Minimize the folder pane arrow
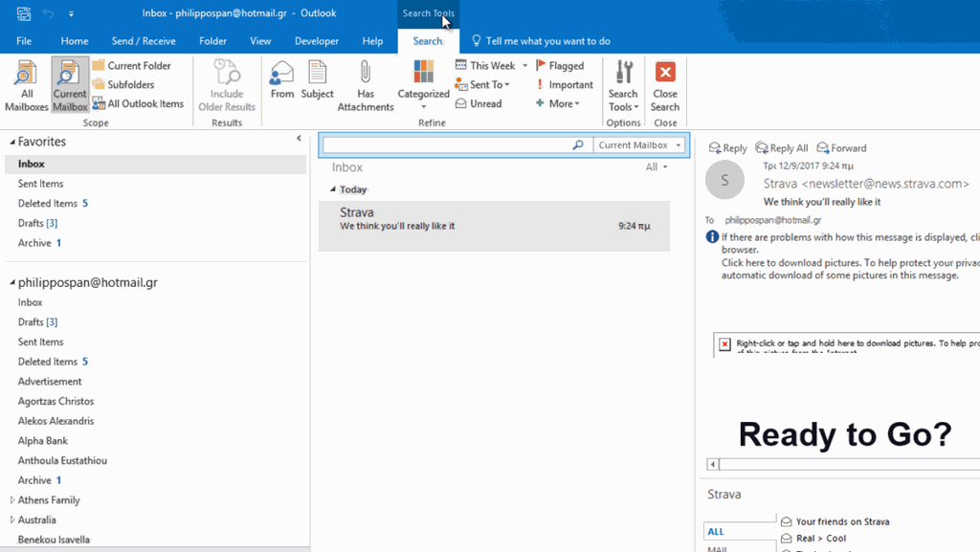This screenshot has height=552, width=980. pos(299,139)
